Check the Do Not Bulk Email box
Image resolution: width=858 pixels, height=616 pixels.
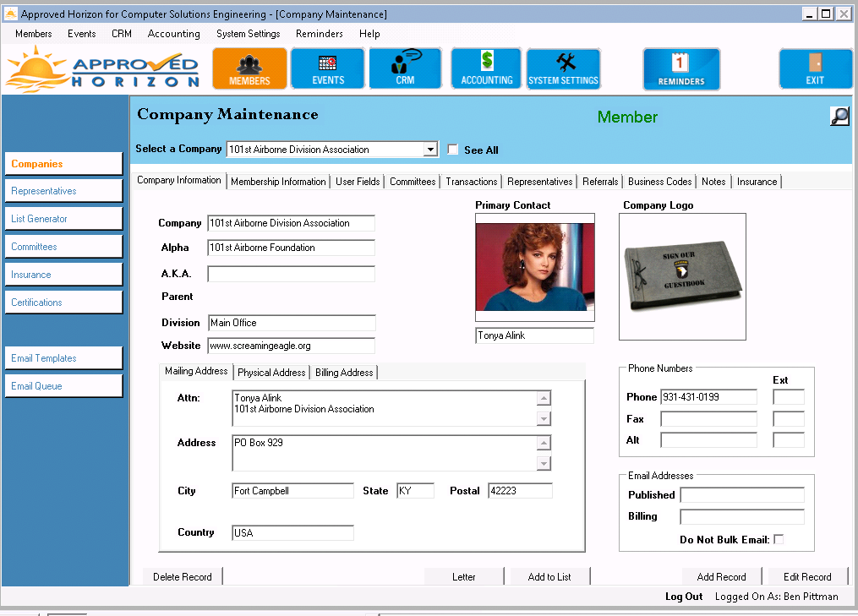point(779,539)
